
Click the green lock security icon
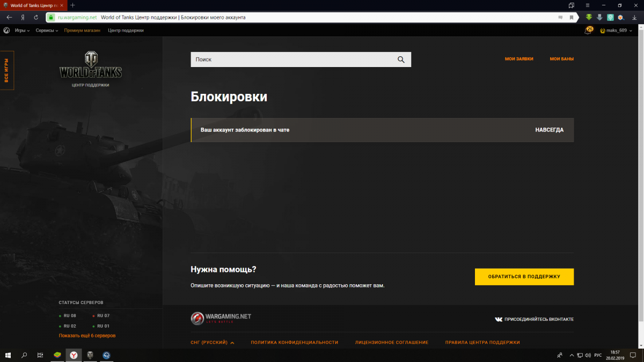tap(52, 17)
